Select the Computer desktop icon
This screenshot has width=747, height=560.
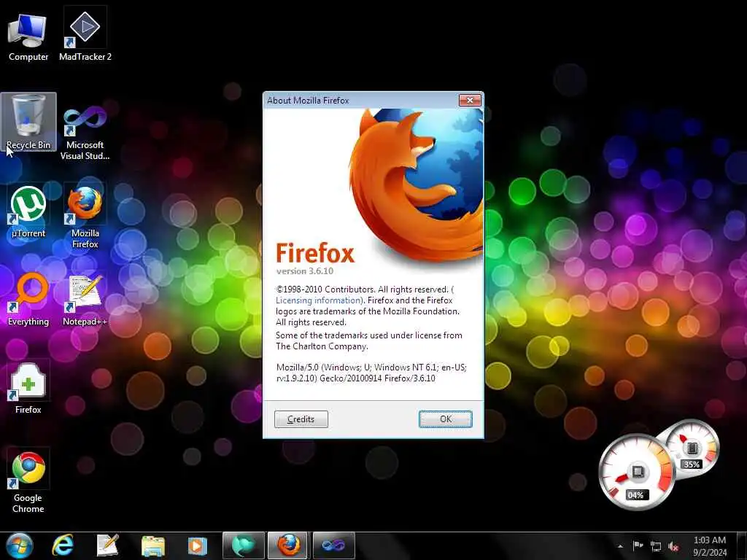(28, 37)
